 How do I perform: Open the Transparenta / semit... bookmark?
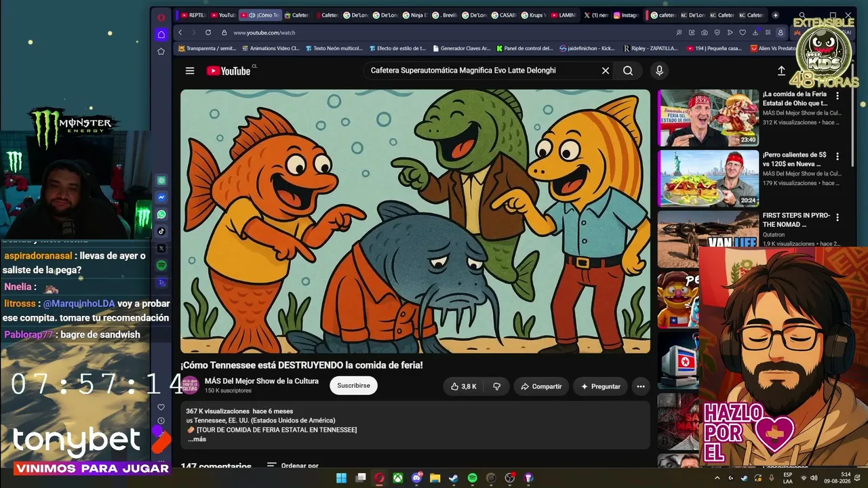pos(207,49)
